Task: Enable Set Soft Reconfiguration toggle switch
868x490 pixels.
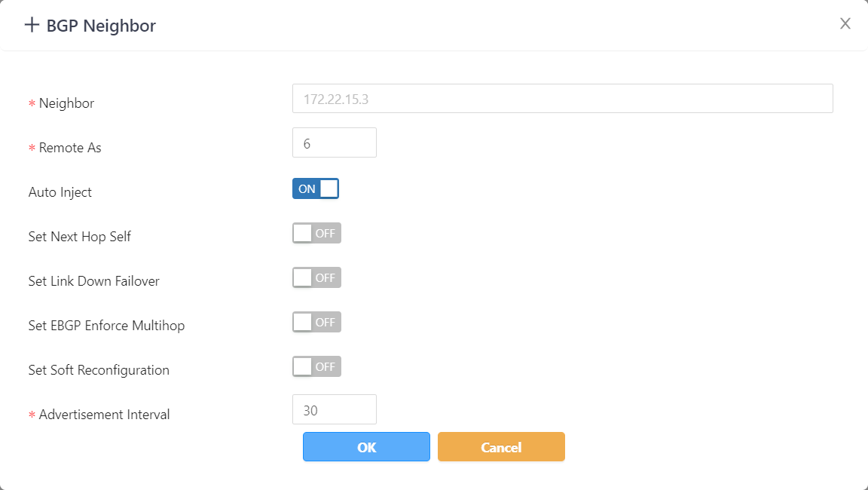Action: 316,366
